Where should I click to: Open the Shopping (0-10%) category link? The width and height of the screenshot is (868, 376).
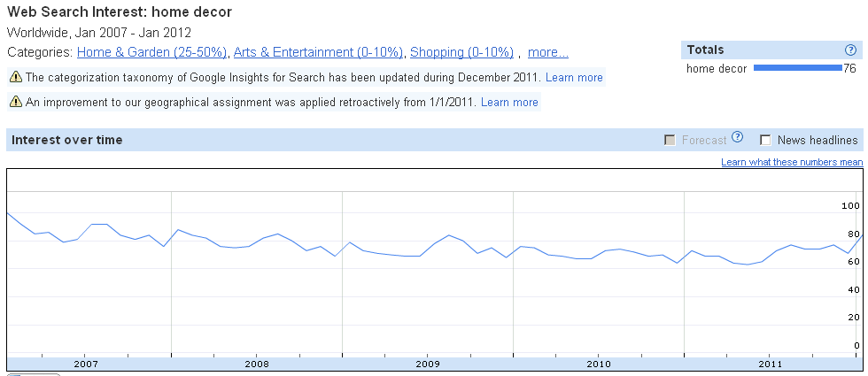point(461,53)
